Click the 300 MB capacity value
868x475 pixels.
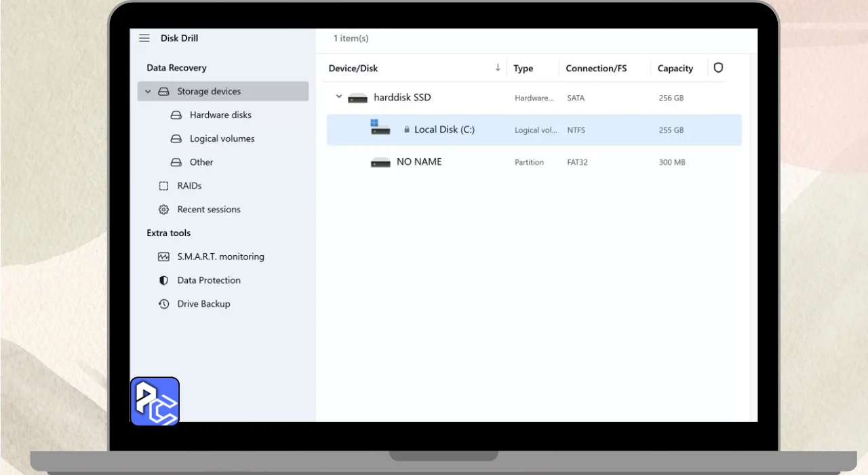click(671, 163)
